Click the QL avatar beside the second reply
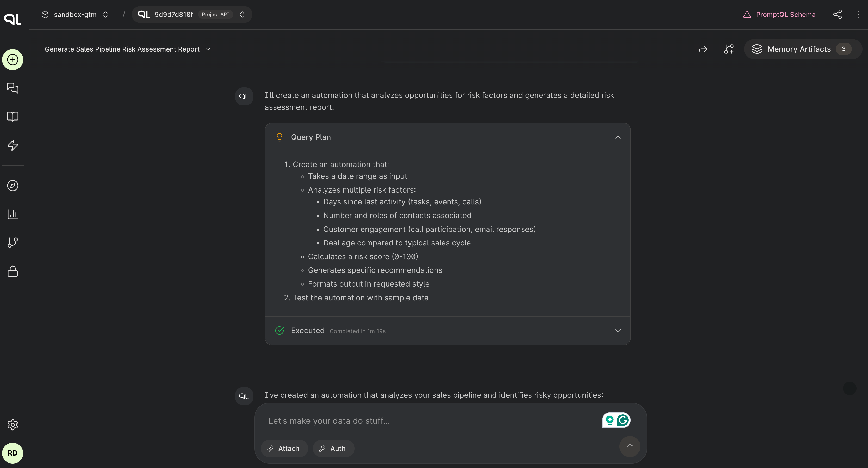Image resolution: width=868 pixels, height=468 pixels. tap(244, 396)
